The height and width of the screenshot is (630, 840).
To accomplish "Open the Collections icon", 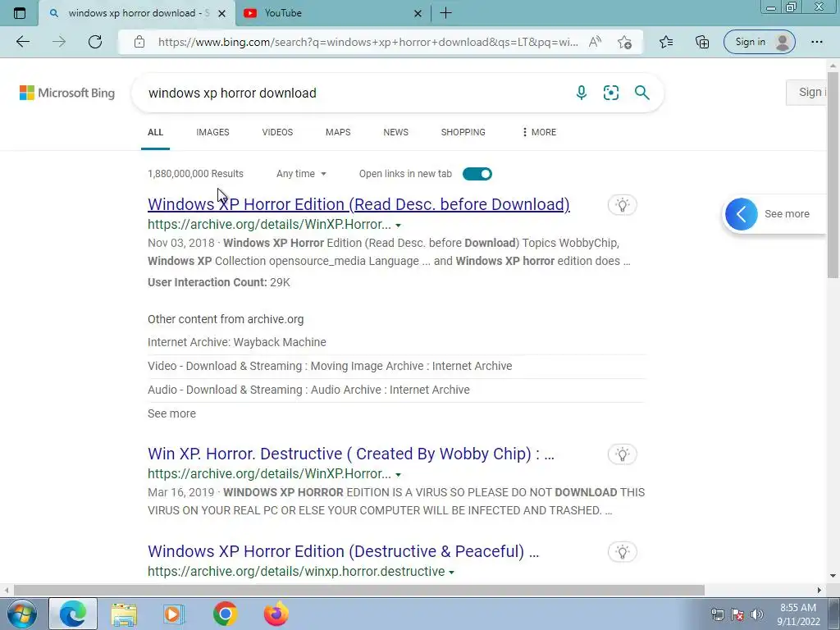I will [702, 42].
